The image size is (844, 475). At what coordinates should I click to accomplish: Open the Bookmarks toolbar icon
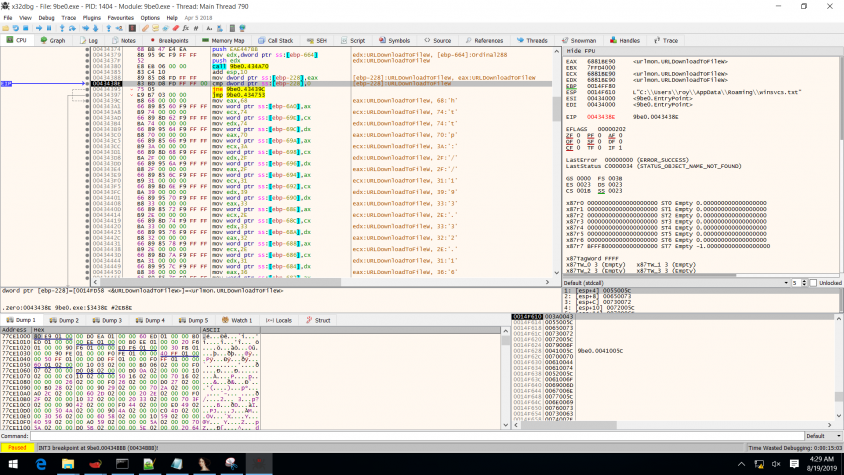[x=175, y=28]
